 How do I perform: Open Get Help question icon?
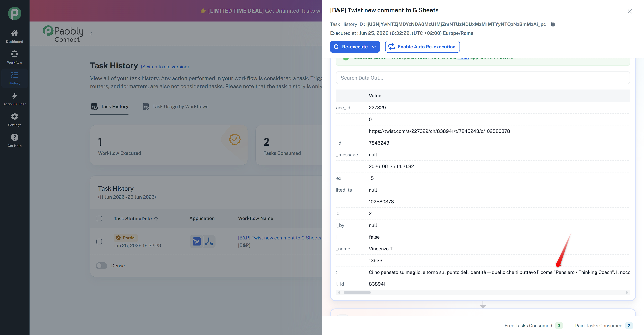tap(14, 140)
